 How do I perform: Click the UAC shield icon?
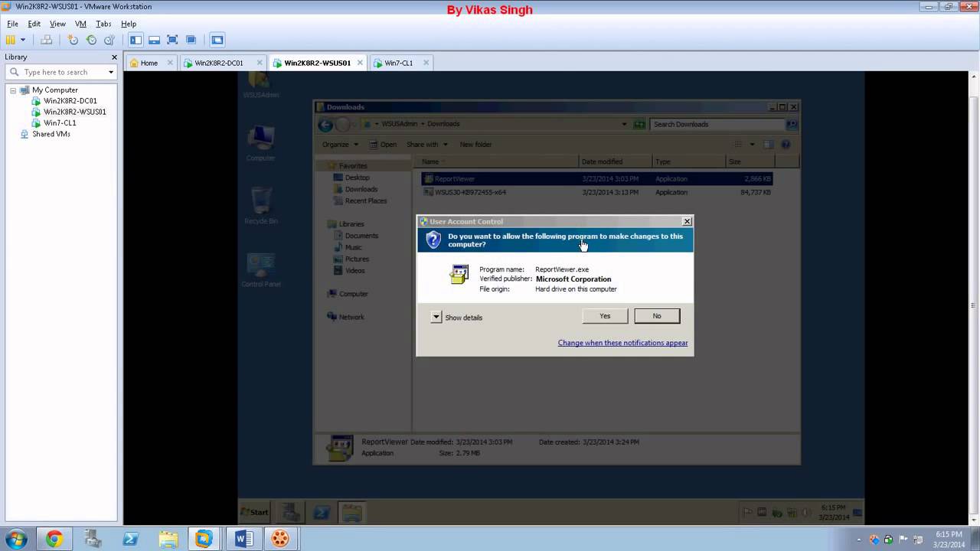433,240
